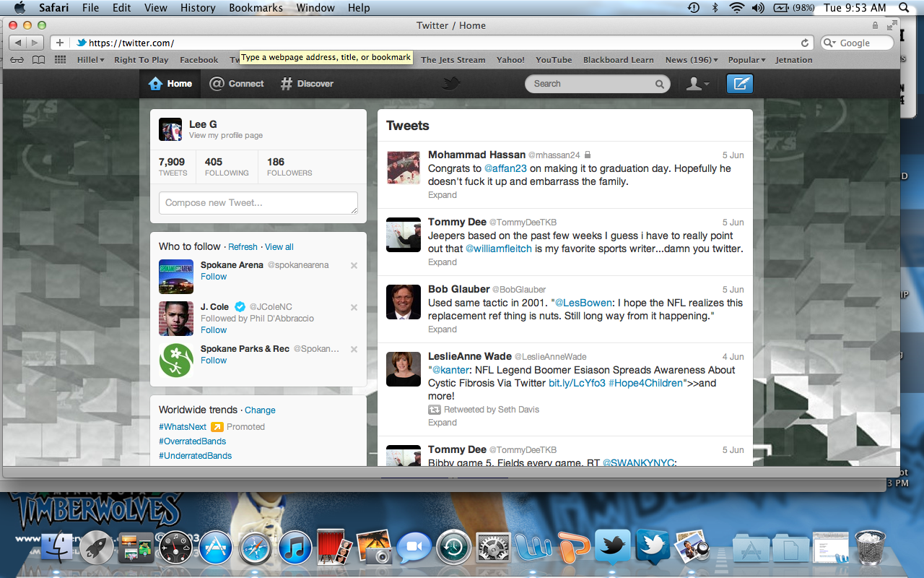Expand Tommy Dee's tweet about @williamfleitch

pyautogui.click(x=443, y=262)
